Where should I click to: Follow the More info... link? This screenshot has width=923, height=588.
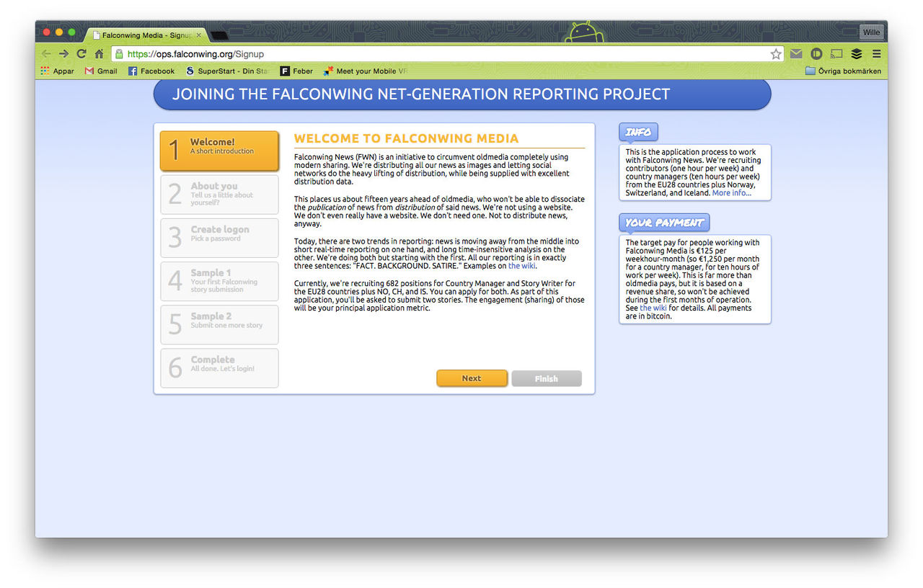731,193
